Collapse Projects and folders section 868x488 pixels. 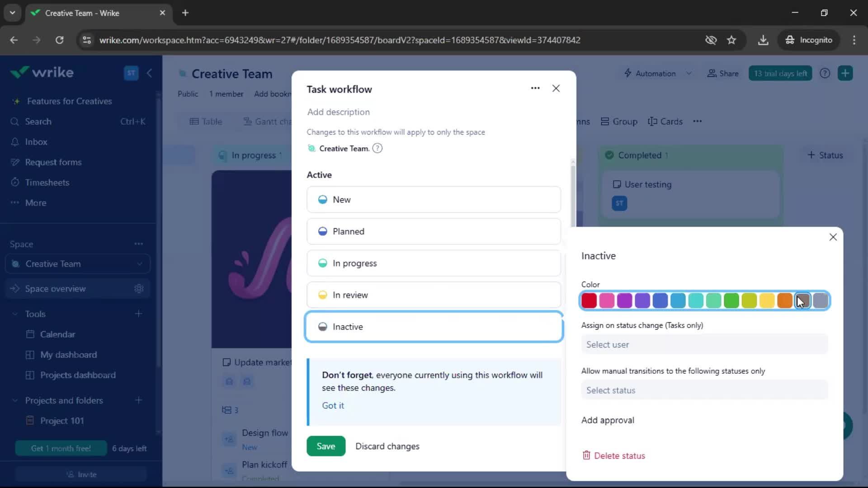[15, 401]
